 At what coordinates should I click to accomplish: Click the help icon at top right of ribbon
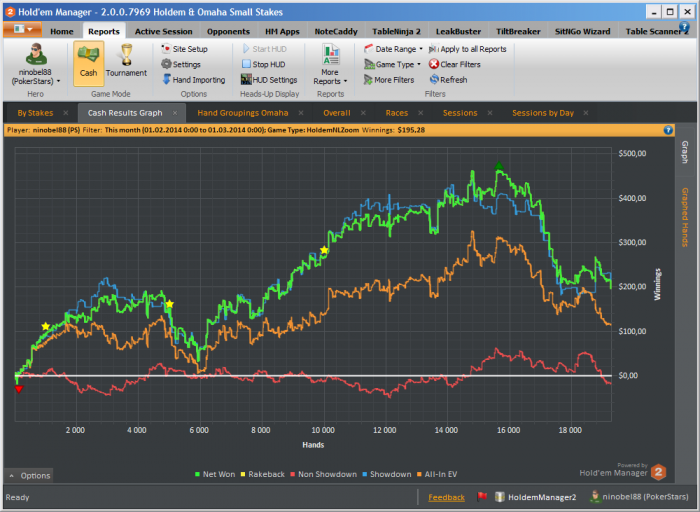pos(684,27)
